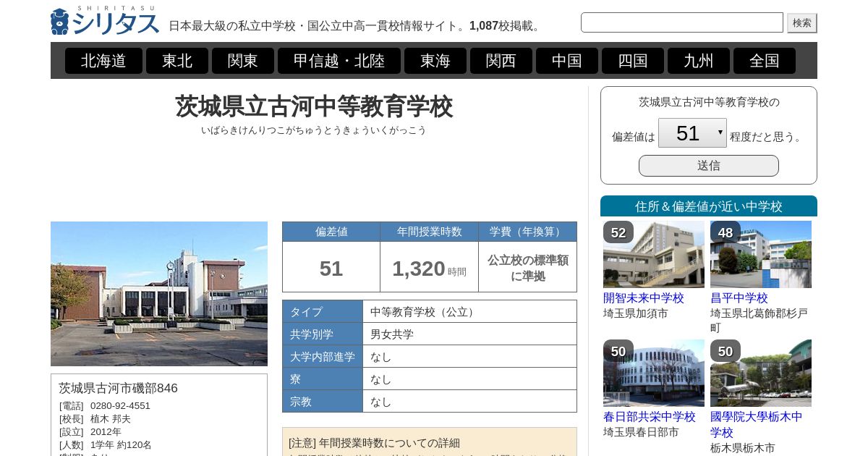Open the deviation value dropdown showing 51
Screen dimensions: 868x456
(x=692, y=133)
